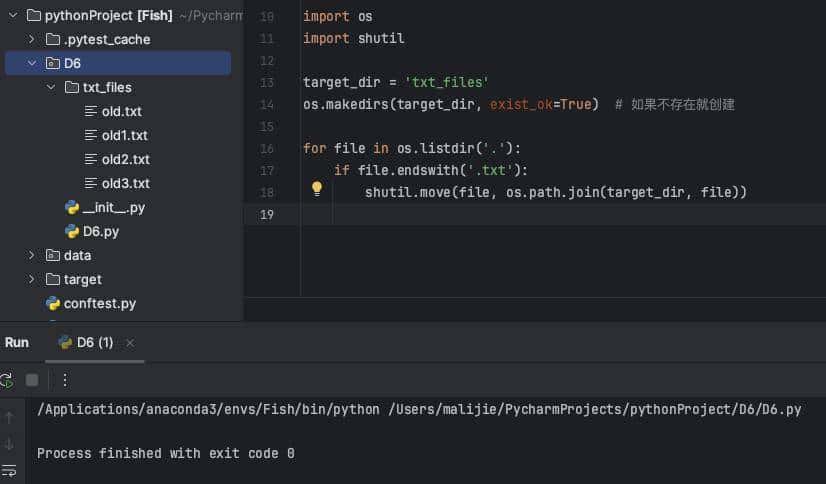The height and width of the screenshot is (484, 826).
Task: Select old.txt in the project tree
Action: pyautogui.click(x=122, y=111)
